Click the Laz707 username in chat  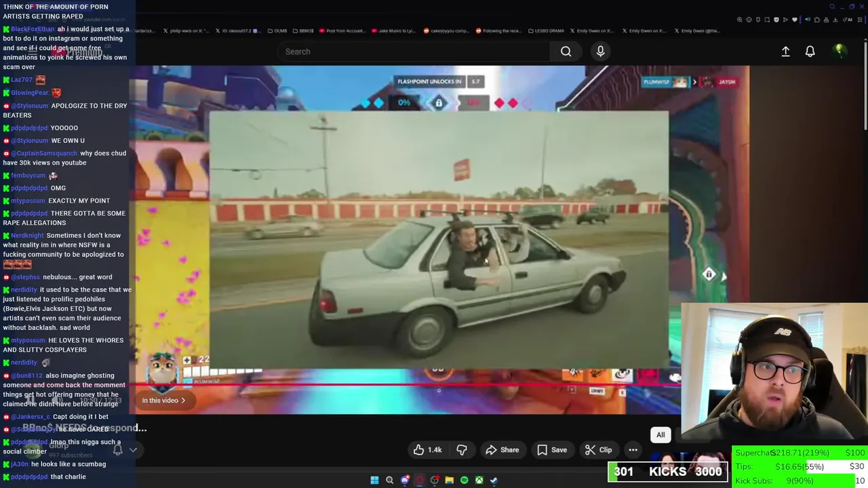coord(21,80)
